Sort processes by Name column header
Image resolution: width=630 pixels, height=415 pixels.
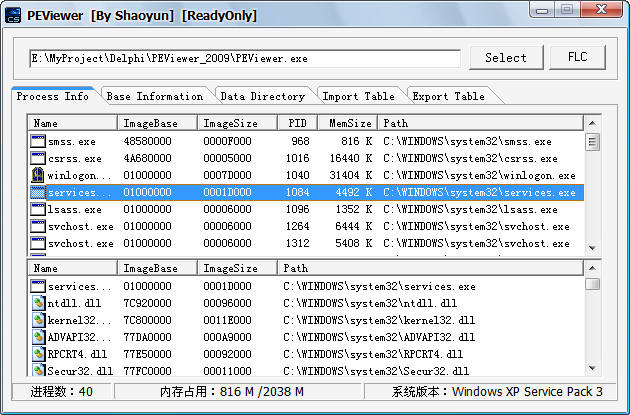click(73, 123)
